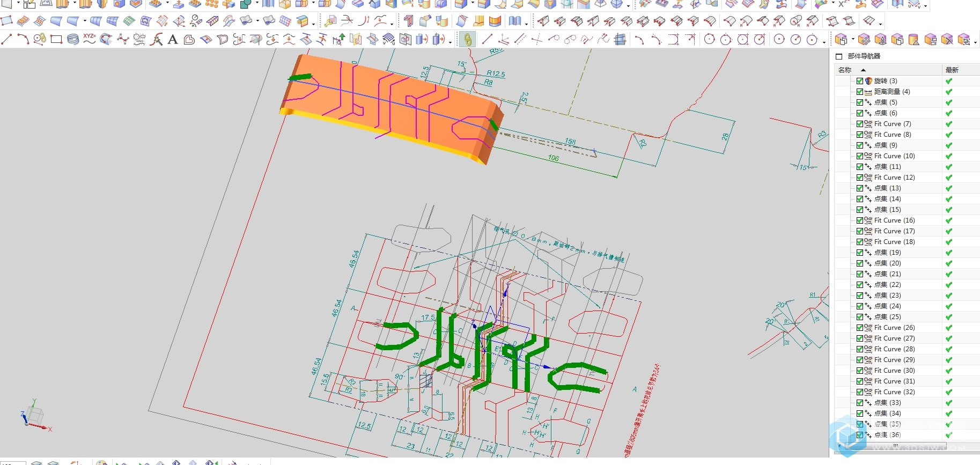This screenshot has width=980, height=465.
Task: Click the key with document icon
Action: (x=330, y=21)
